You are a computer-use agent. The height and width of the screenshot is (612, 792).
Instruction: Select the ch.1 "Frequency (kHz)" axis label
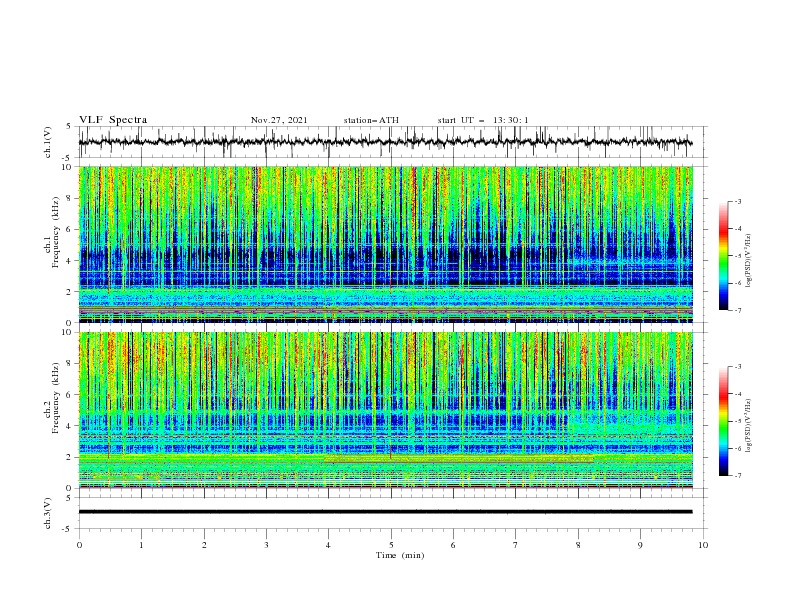point(56,232)
